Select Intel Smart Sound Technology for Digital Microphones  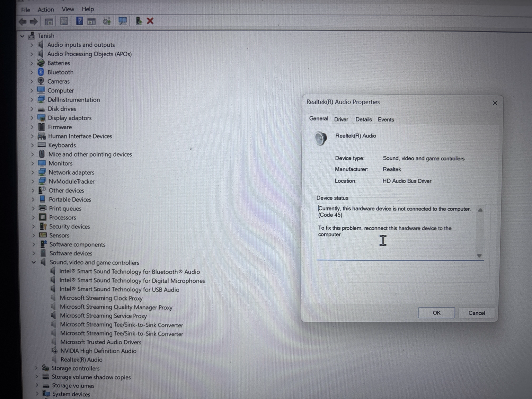(132, 281)
